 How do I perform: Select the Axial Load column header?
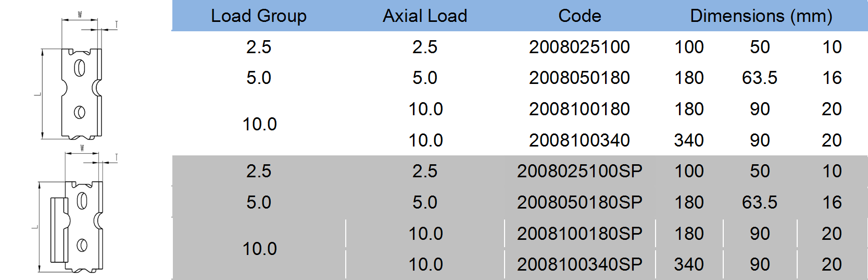click(x=425, y=16)
